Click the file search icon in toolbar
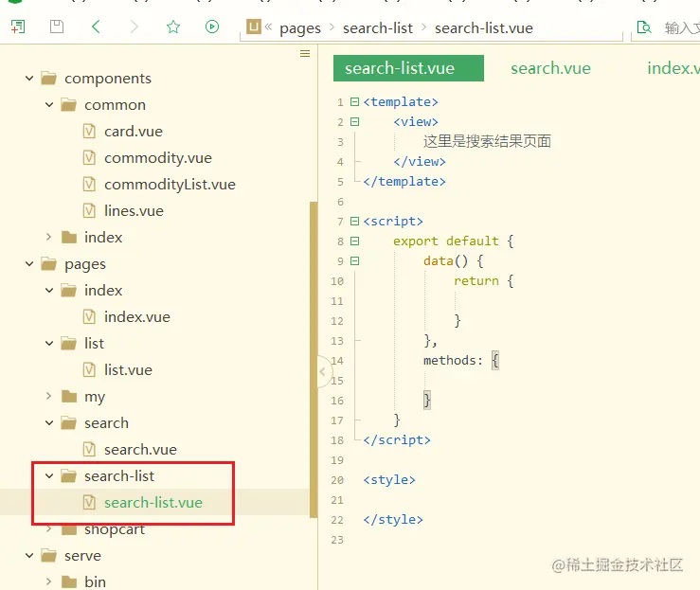Screen dimensions: 700x590 click(644, 27)
